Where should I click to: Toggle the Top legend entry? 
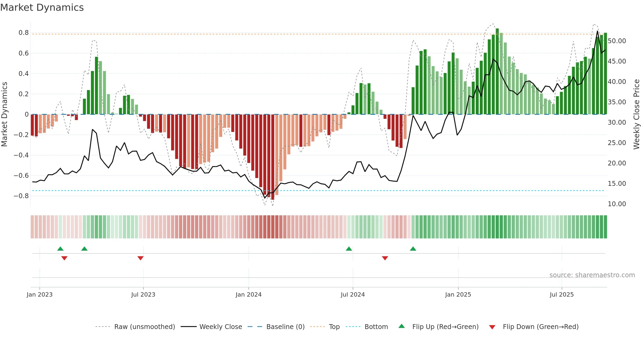pyautogui.click(x=325, y=327)
